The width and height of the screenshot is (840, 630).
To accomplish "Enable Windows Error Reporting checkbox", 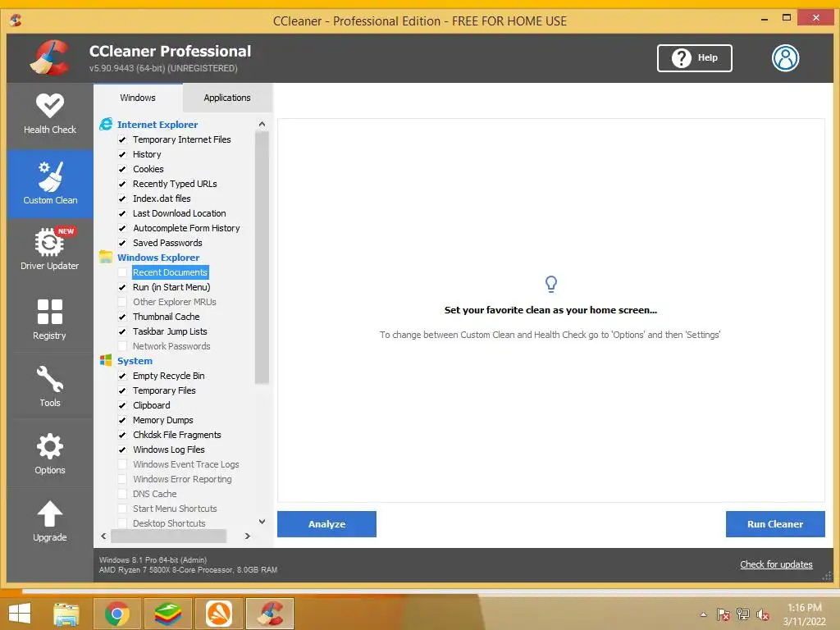I will (x=122, y=479).
